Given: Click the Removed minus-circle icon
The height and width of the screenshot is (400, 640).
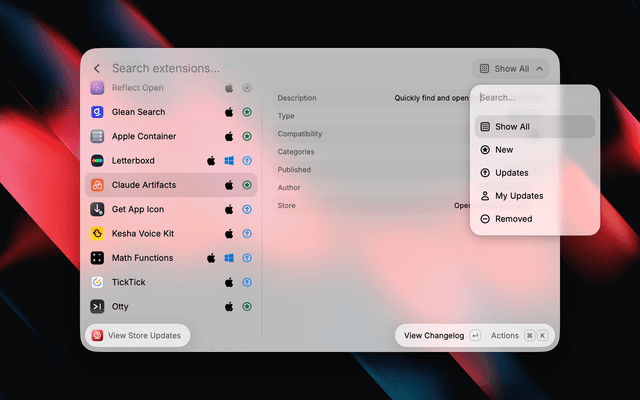Looking at the screenshot, I should pos(485,219).
